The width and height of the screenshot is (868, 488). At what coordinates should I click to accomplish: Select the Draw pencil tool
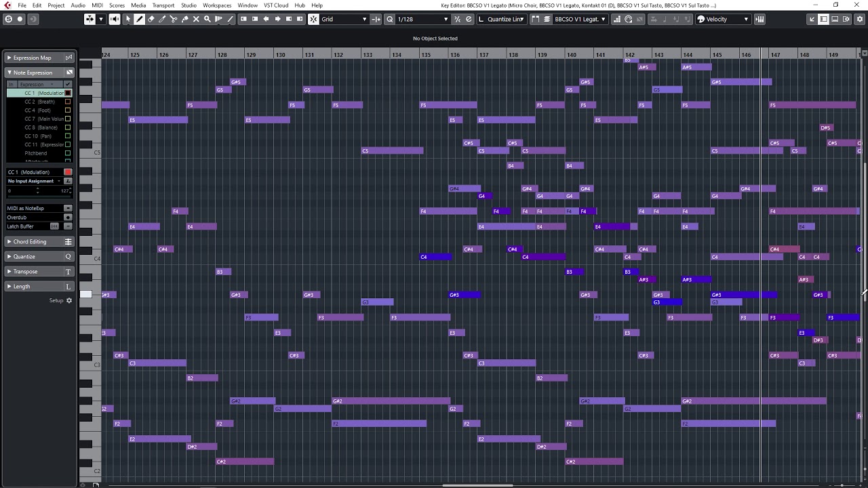[x=139, y=19]
